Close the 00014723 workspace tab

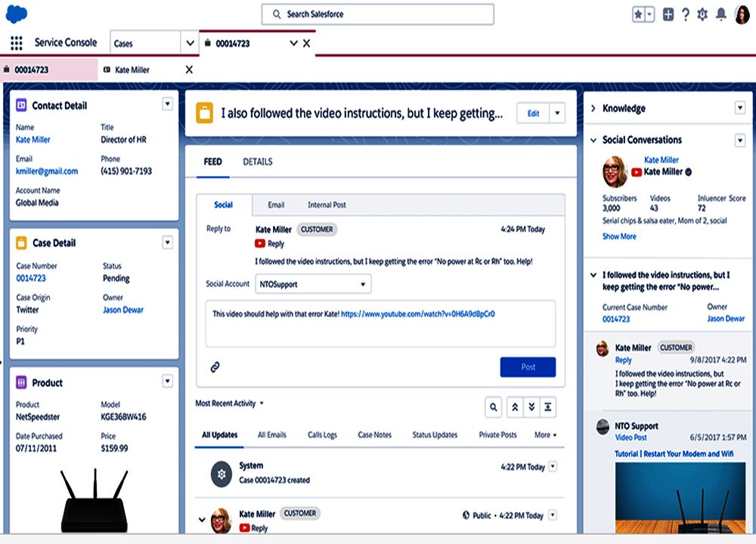(x=307, y=43)
